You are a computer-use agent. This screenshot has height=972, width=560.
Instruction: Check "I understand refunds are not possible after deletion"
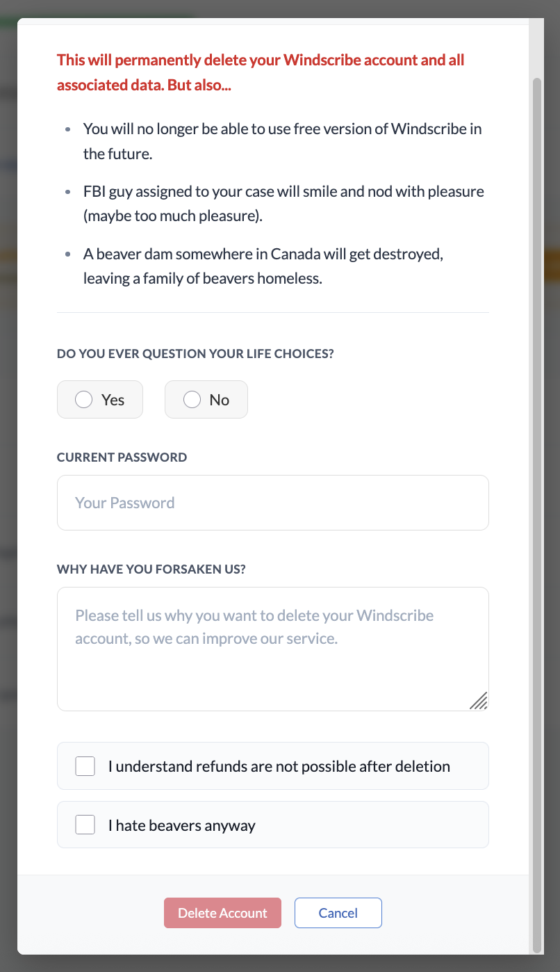85,766
